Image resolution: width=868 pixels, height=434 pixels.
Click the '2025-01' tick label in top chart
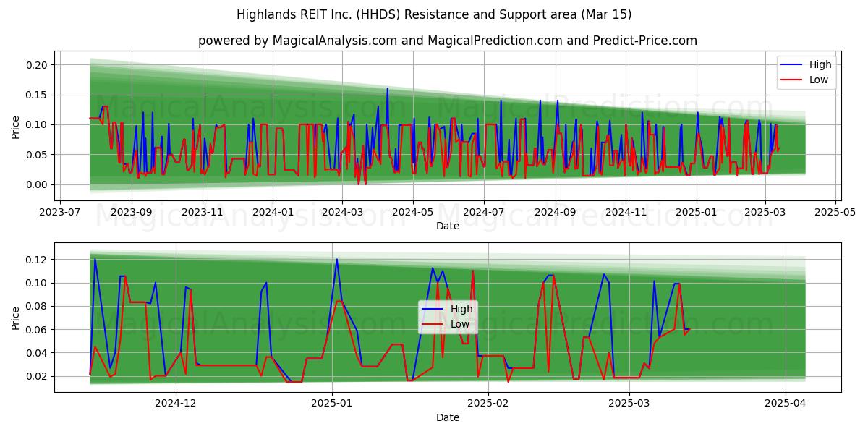pos(697,213)
